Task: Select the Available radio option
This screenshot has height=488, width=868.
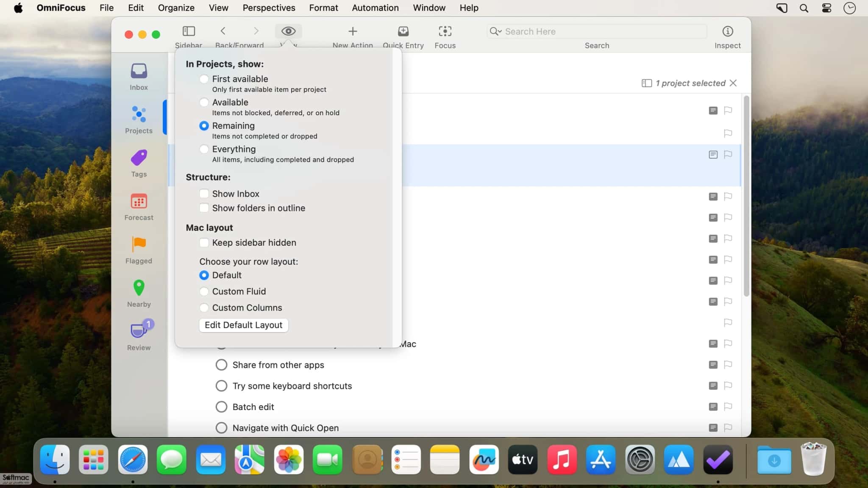Action: point(204,102)
